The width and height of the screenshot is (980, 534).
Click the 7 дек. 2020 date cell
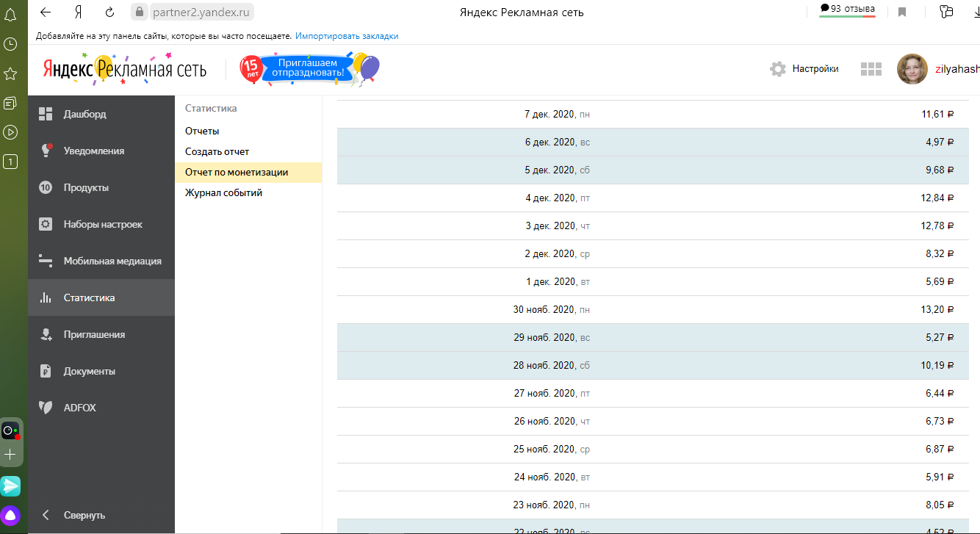click(x=558, y=114)
